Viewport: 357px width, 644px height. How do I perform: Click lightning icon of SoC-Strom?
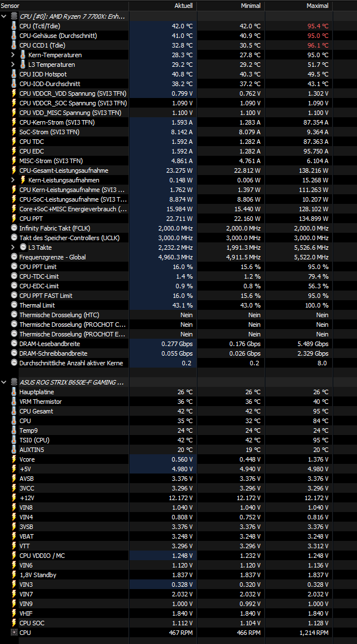point(14,132)
